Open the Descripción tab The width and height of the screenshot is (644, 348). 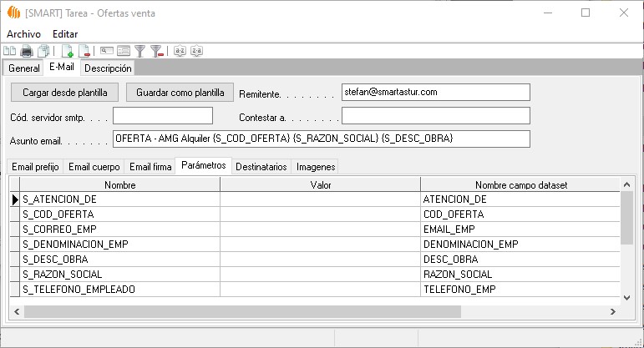[x=108, y=68]
